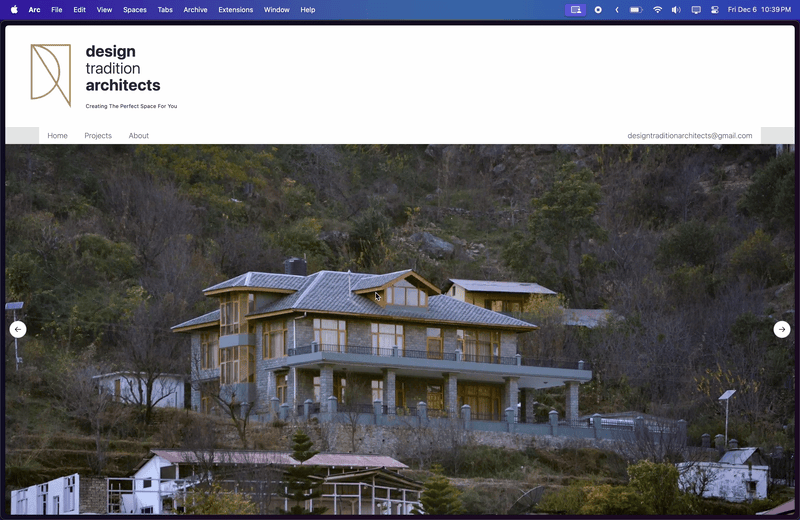Click the Design Tradition Architects logo
The width and height of the screenshot is (800, 520).
[51, 74]
